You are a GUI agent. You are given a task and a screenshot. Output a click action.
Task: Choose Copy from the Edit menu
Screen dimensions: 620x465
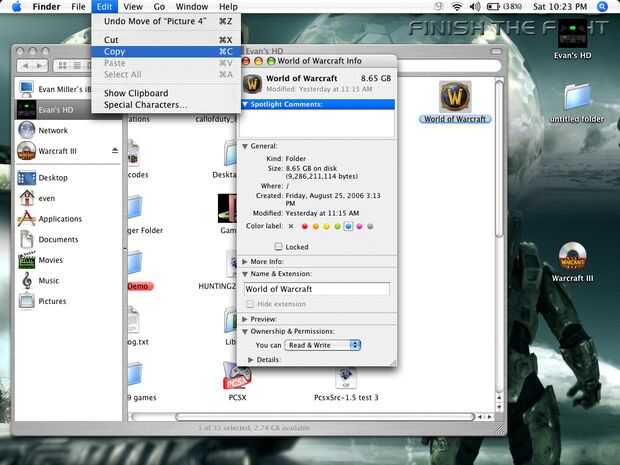coord(166,51)
